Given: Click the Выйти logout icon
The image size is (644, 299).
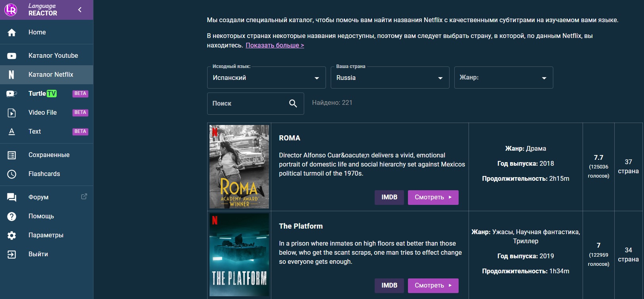Looking at the screenshot, I should [12, 254].
